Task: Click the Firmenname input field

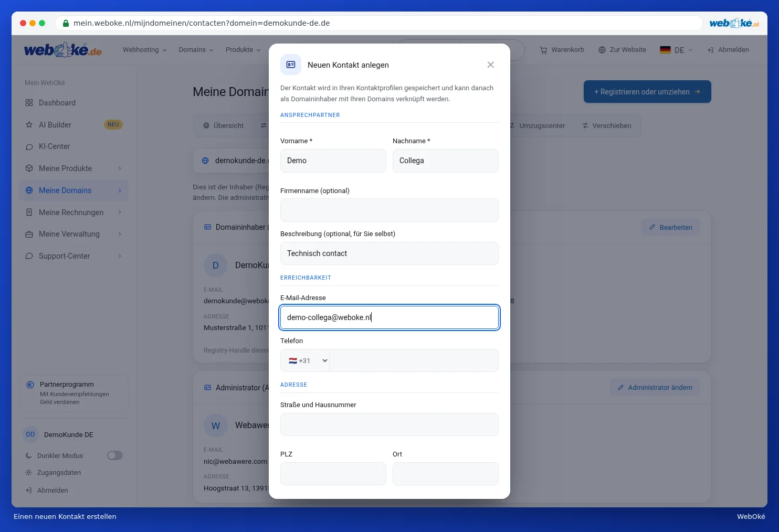Action: coord(389,210)
